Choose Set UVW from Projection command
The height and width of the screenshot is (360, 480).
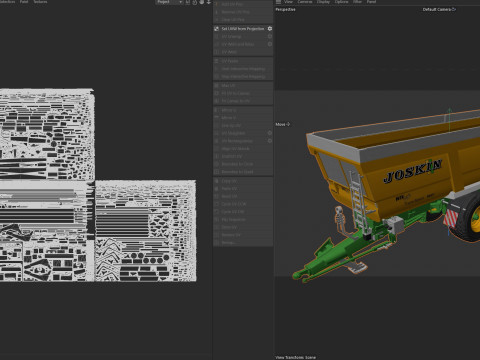[x=243, y=29]
